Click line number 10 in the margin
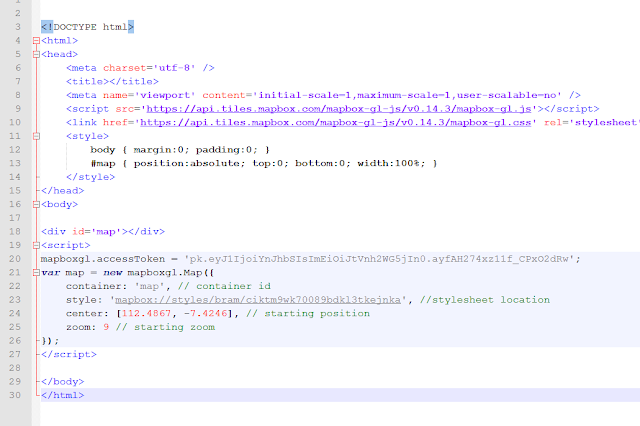 coord(15,122)
